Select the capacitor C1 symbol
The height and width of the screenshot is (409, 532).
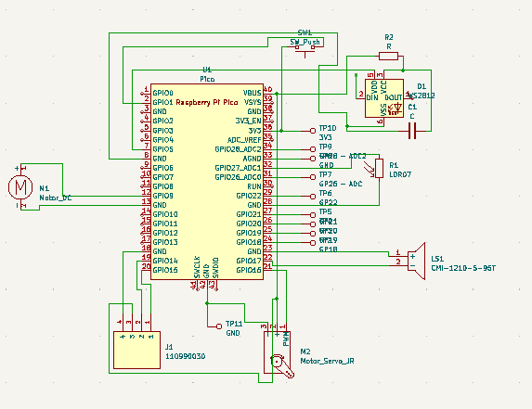pos(412,131)
